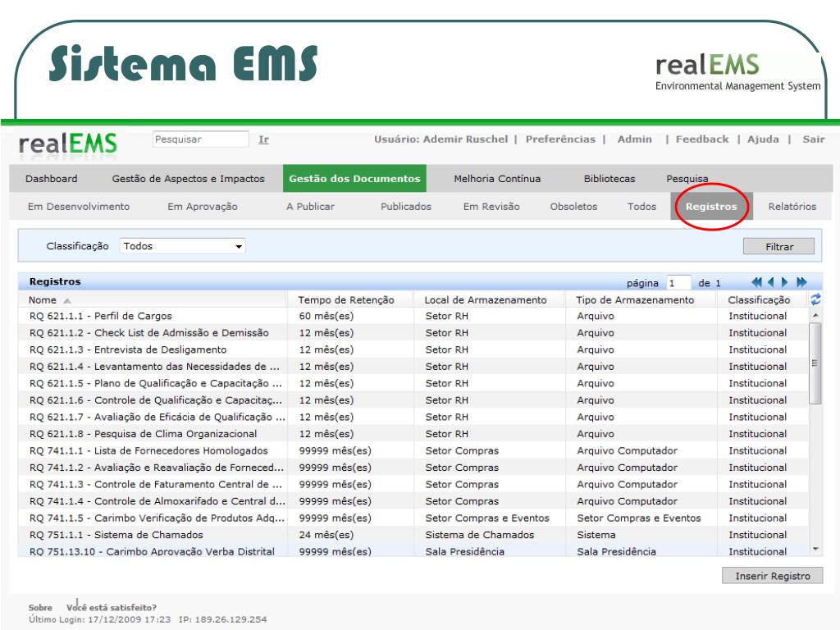Click the realEMS logo

(68, 144)
